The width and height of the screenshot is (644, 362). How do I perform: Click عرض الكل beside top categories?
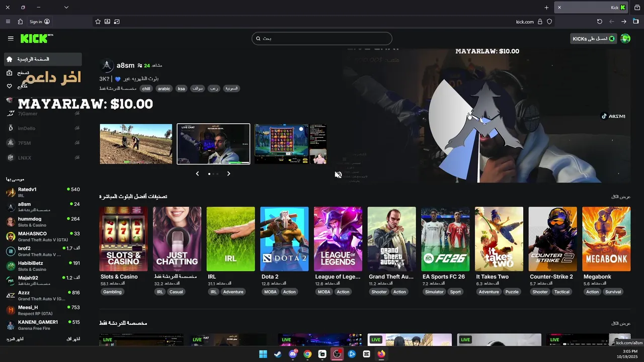pos(621,197)
